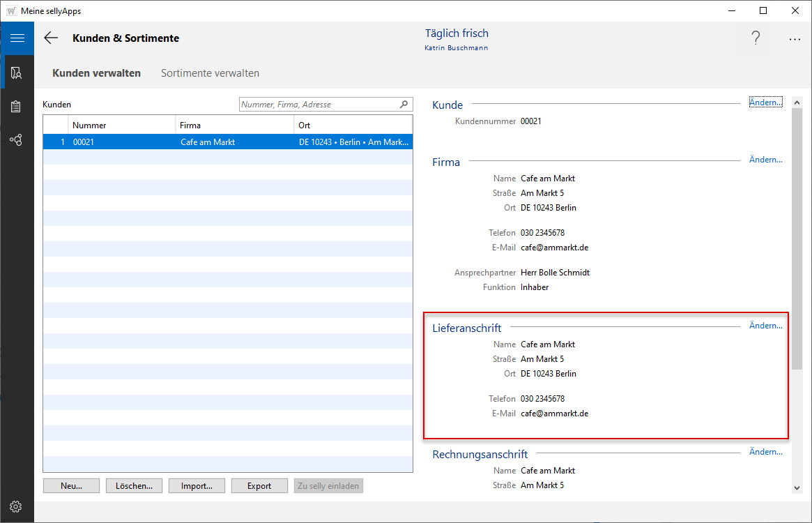Open settings gear in sidebar

click(17, 506)
